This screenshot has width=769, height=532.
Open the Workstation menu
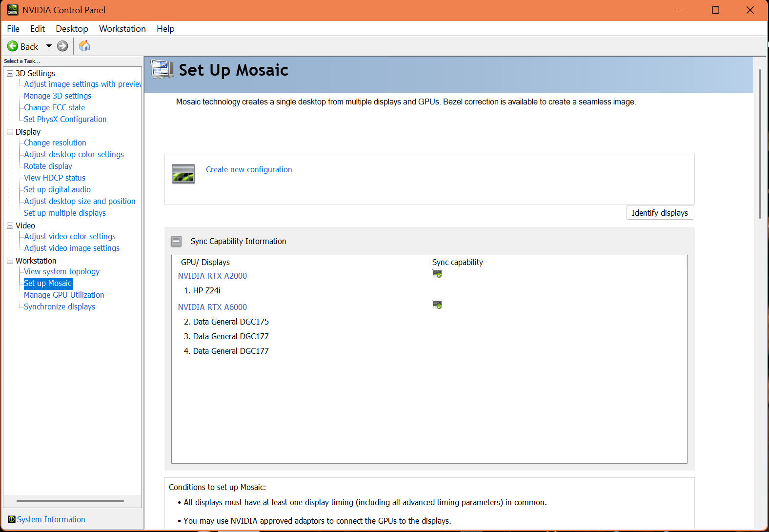[x=122, y=29]
